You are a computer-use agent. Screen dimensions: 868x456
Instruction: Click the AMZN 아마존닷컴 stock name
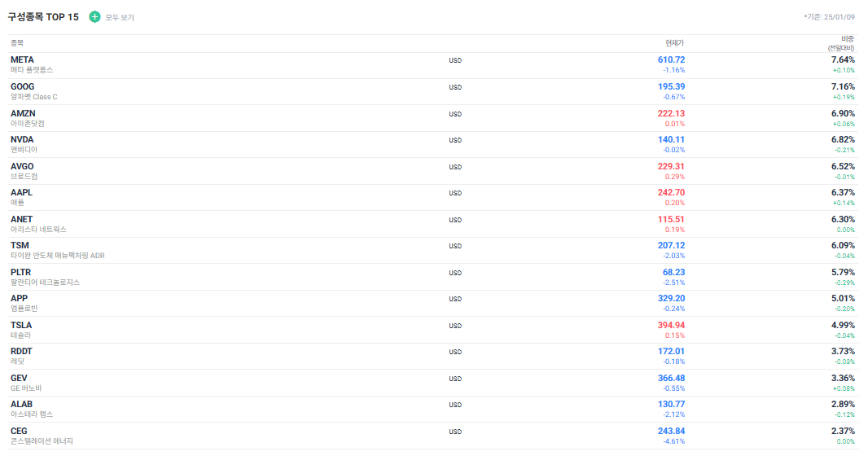click(x=28, y=118)
